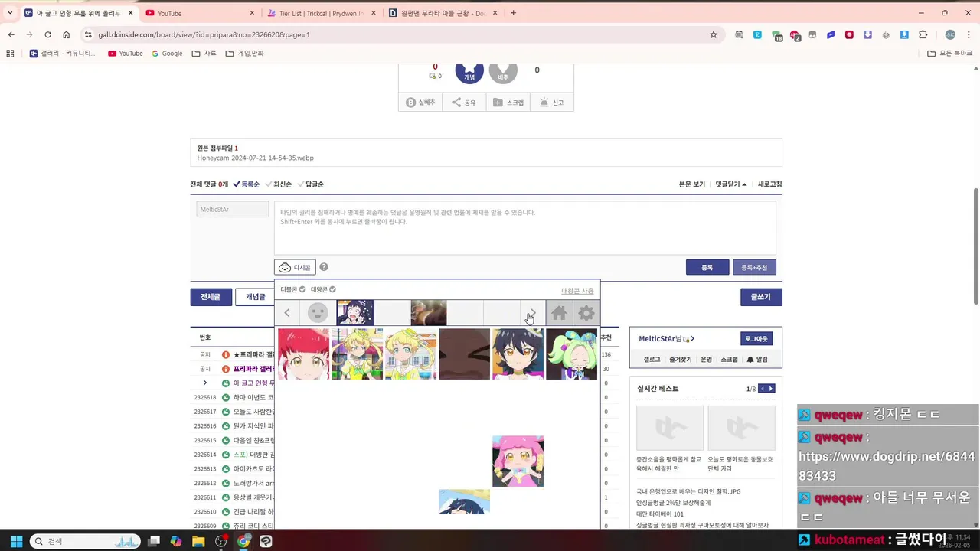Open the 알림 notifications bell
Screen dimensions: 980x551
pos(756,359)
